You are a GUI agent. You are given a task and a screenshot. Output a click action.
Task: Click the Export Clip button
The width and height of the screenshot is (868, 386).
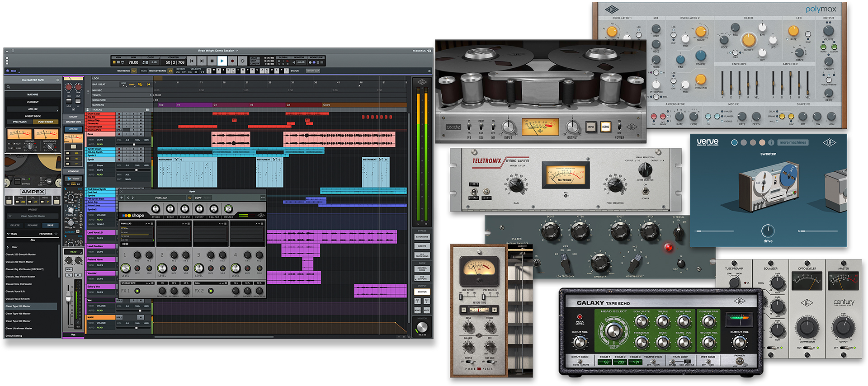tap(313, 71)
